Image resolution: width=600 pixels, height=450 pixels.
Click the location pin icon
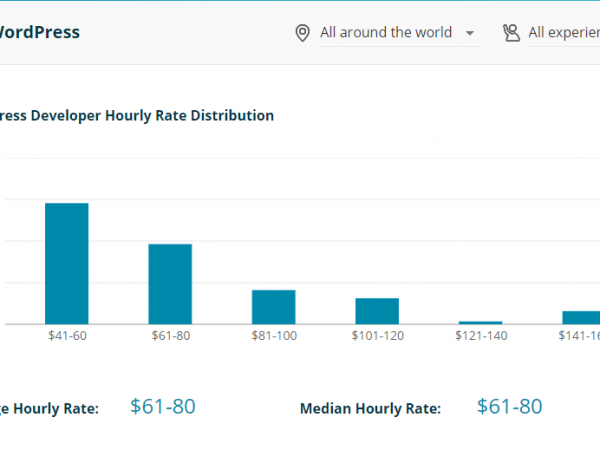pyautogui.click(x=302, y=33)
